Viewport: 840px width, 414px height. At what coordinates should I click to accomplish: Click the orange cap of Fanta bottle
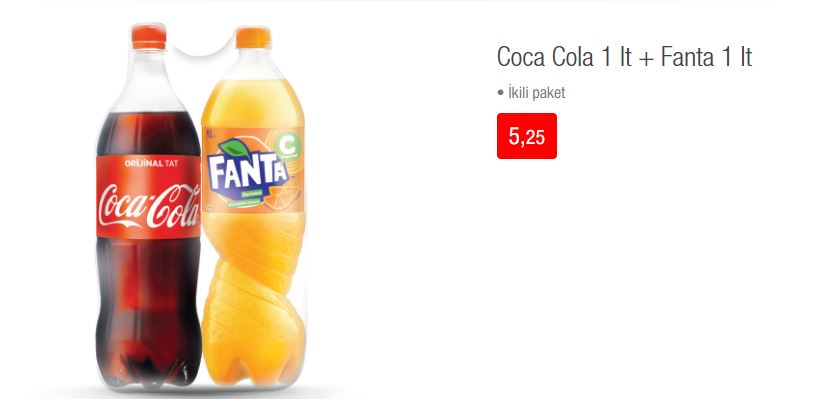[253, 37]
